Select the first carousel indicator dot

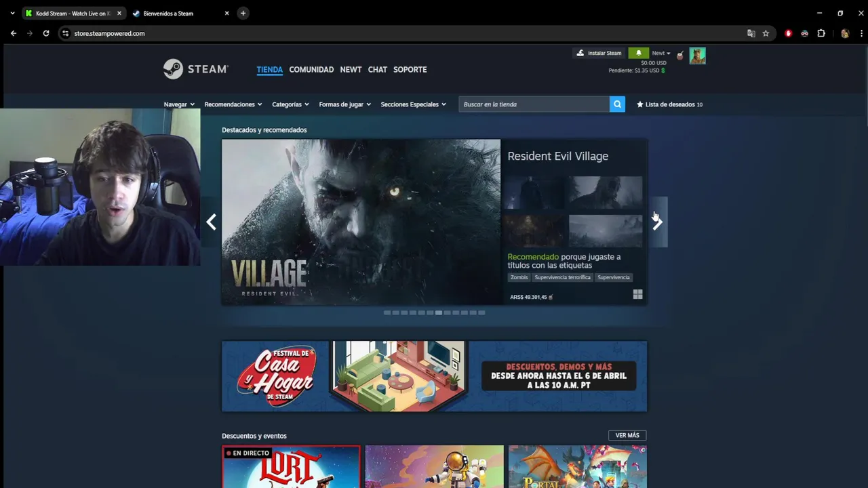pyautogui.click(x=387, y=312)
